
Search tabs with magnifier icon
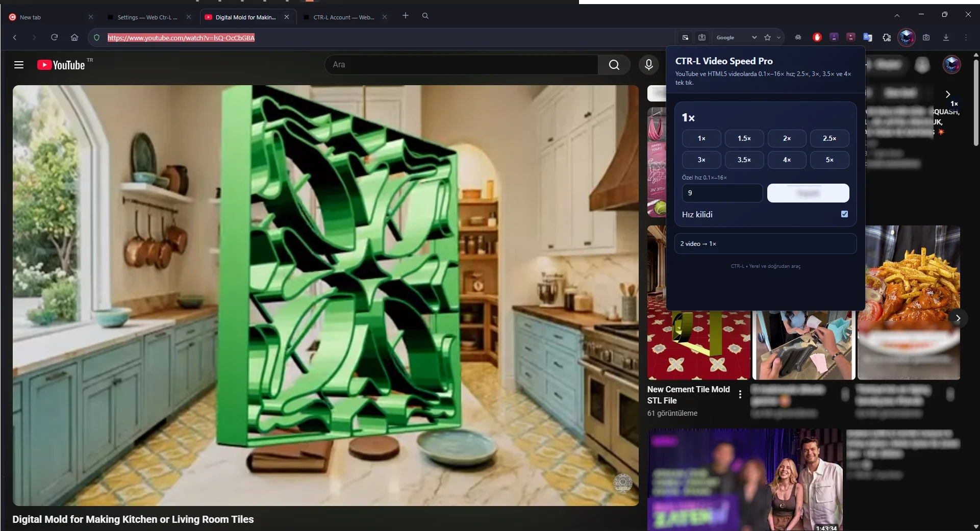425,16
